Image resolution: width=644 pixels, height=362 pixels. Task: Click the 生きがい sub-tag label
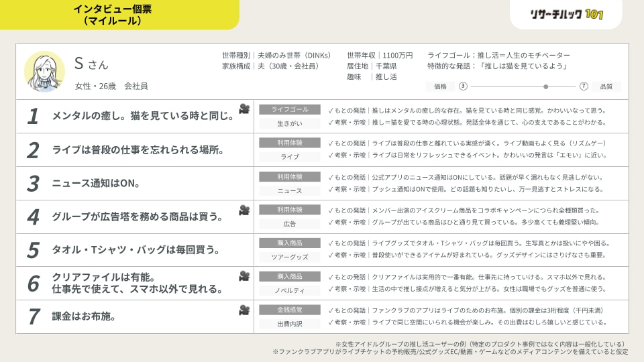(x=290, y=123)
